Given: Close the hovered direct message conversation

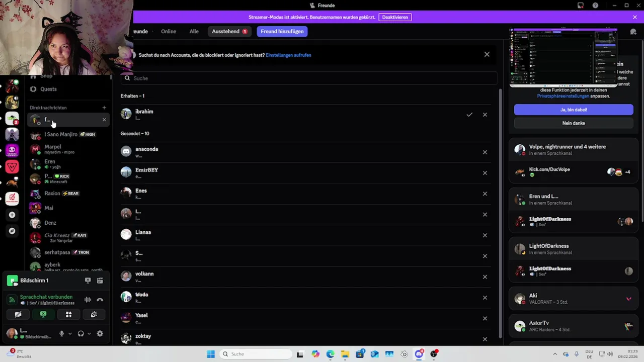Looking at the screenshot, I should pos(104,120).
